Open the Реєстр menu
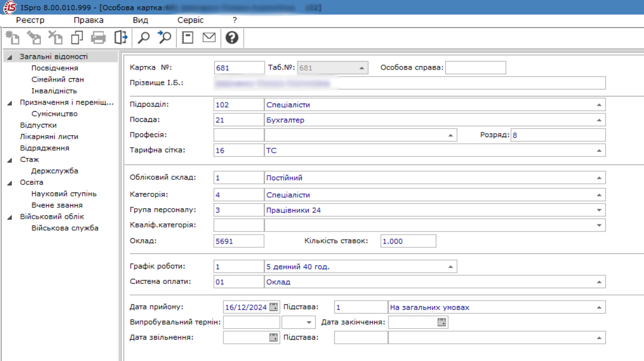 (30, 20)
